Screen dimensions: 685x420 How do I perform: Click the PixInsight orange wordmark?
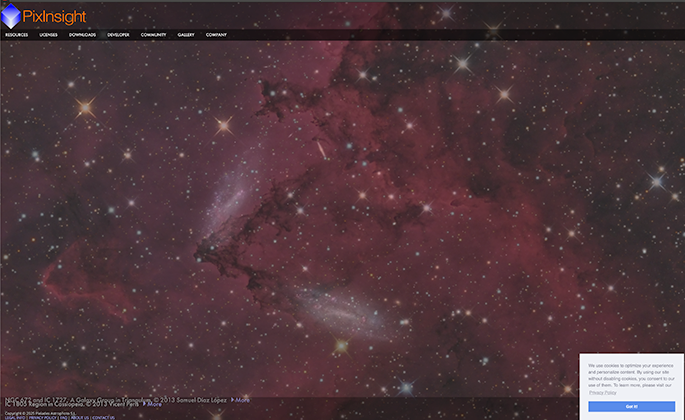[x=55, y=16]
